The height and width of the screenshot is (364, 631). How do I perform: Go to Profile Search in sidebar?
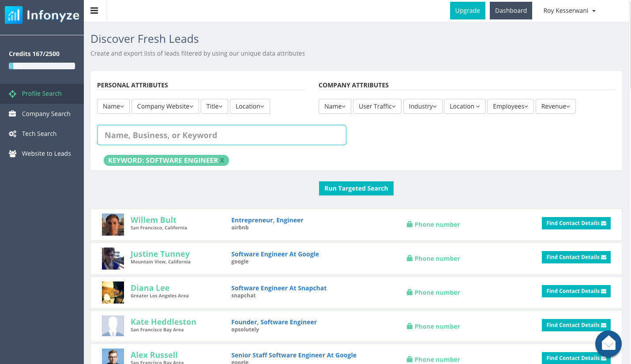pyautogui.click(x=42, y=94)
